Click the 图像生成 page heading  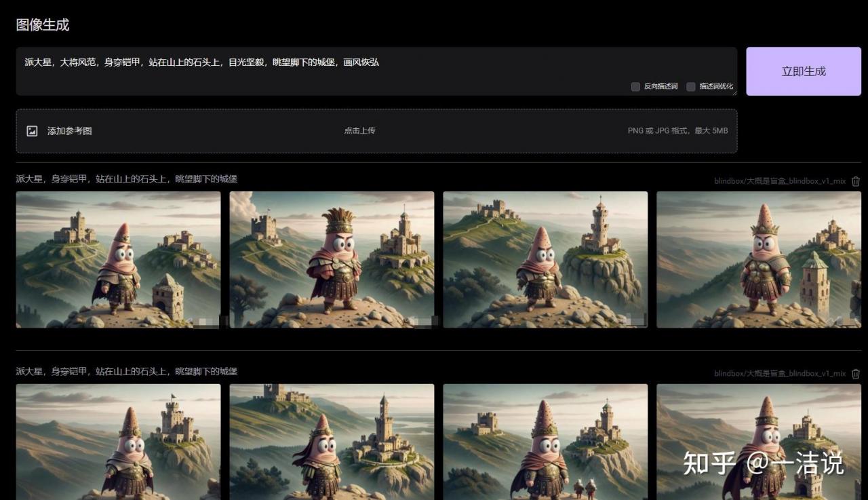[43, 25]
